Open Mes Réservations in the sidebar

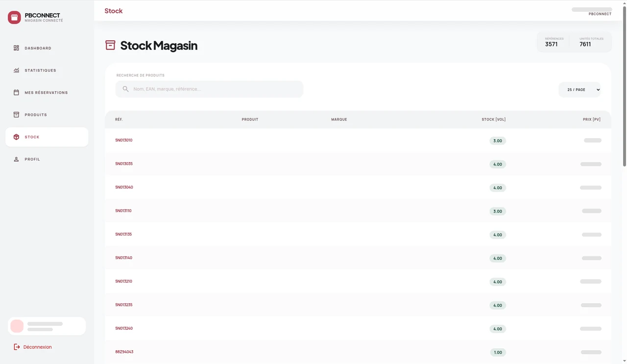[47, 93]
